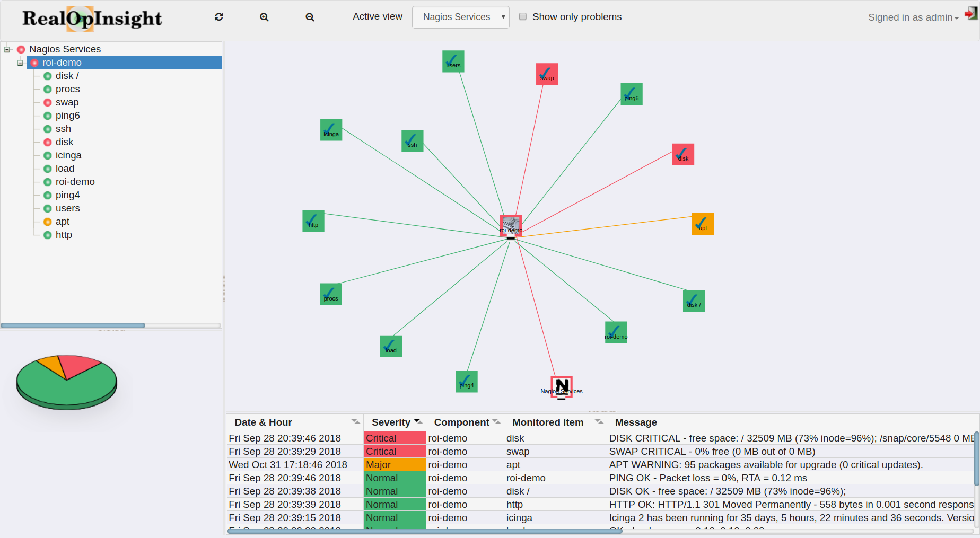Select the green icinga node in map
Image resolution: width=980 pixels, height=538 pixels.
point(331,130)
